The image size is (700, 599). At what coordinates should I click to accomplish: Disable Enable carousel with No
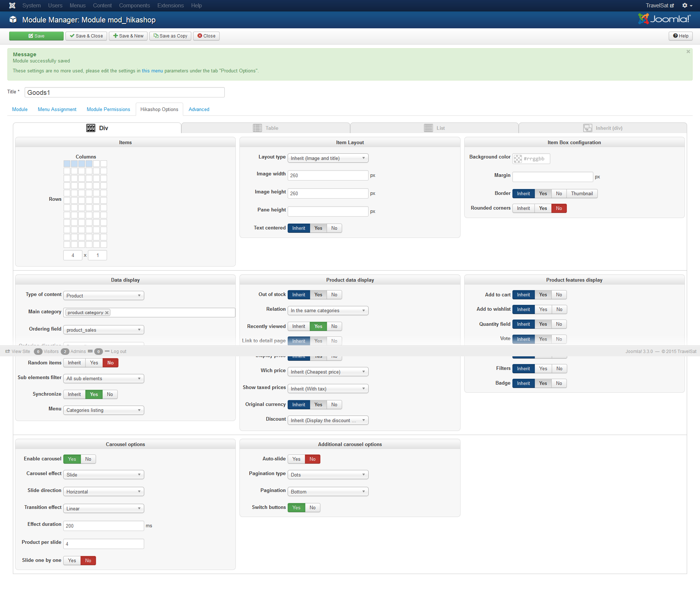point(88,459)
